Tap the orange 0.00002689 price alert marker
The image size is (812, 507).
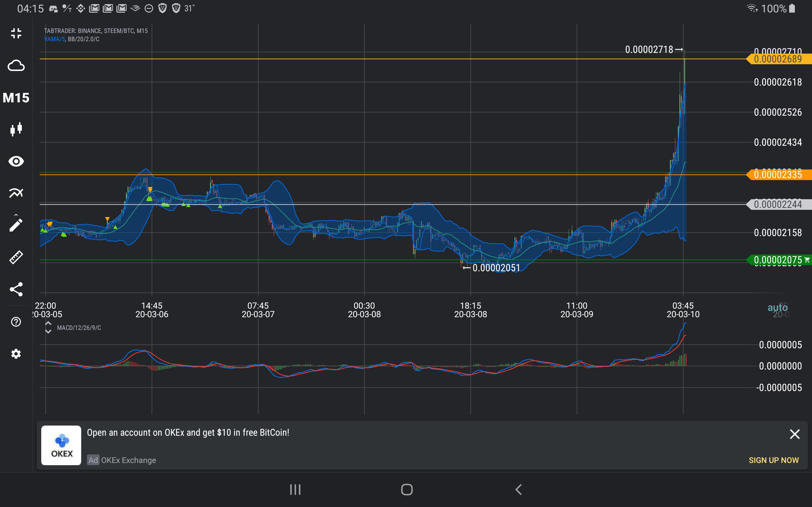click(778, 59)
